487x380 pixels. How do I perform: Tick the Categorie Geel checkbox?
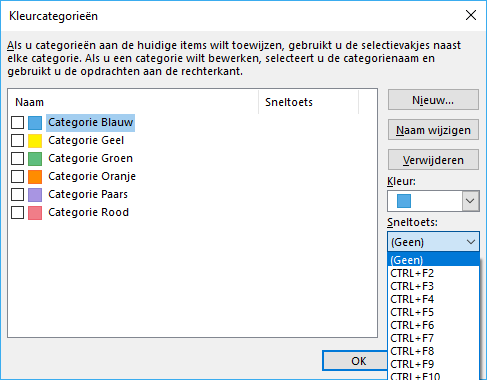point(17,141)
